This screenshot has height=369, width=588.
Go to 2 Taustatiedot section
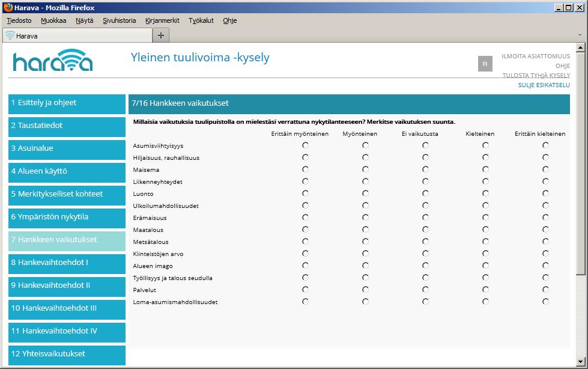pyautogui.click(x=67, y=127)
